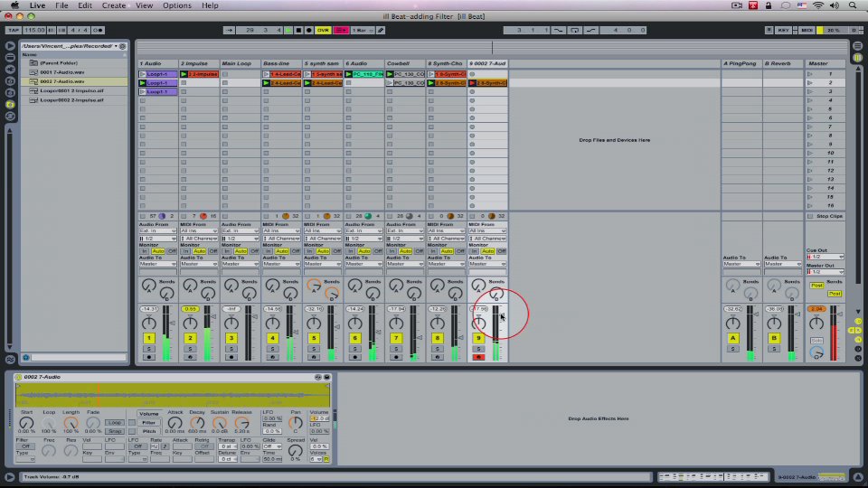Click the square Stop button in transport
This screenshot has width=868, height=488.
pos(299,30)
